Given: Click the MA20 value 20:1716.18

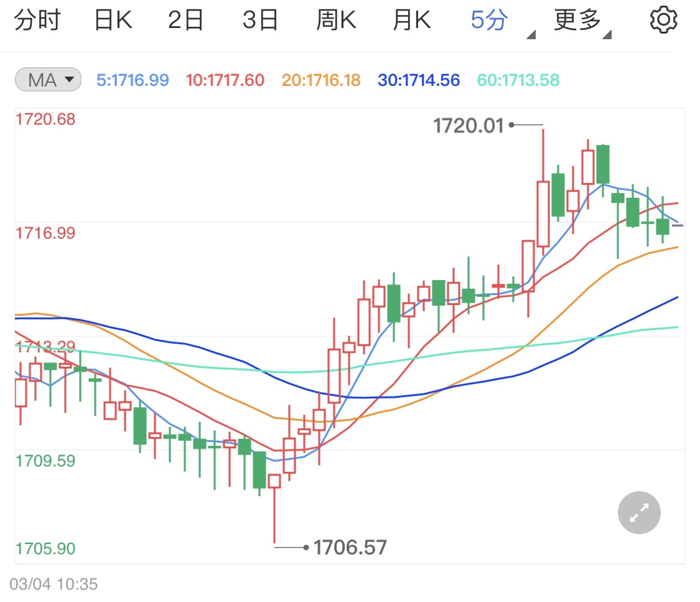Looking at the screenshot, I should [321, 80].
